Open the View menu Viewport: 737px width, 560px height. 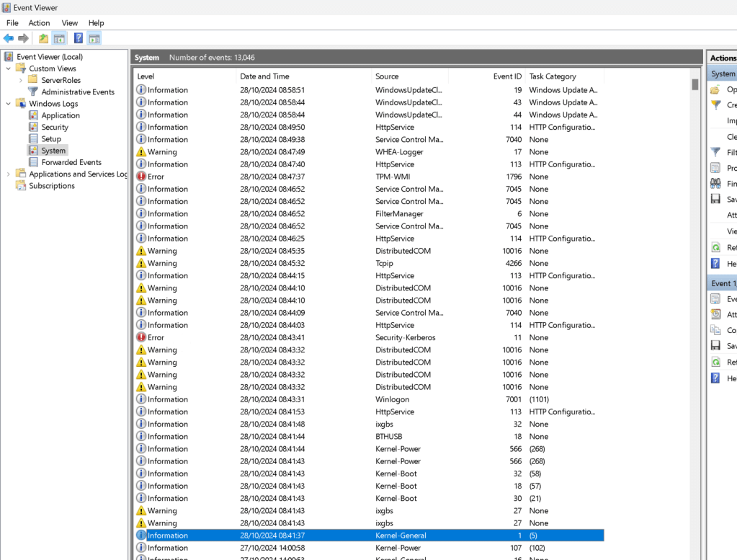pos(70,22)
